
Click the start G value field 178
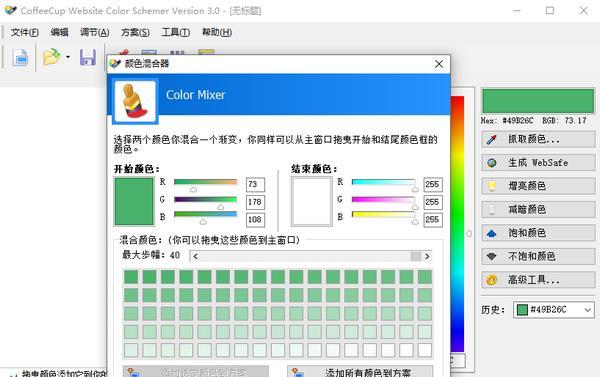pos(255,202)
